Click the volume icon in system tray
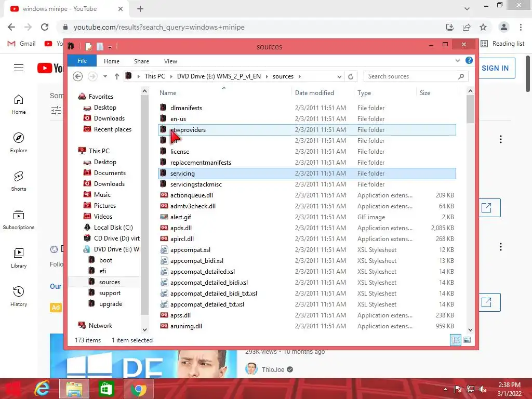Viewport: 532px width, 399px height. (x=483, y=389)
